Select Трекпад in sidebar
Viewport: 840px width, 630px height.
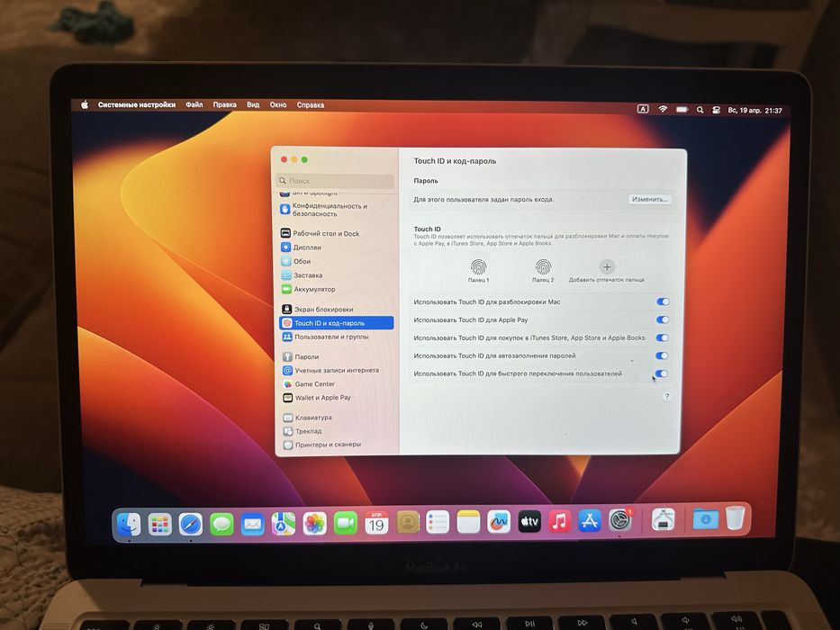(x=337, y=431)
